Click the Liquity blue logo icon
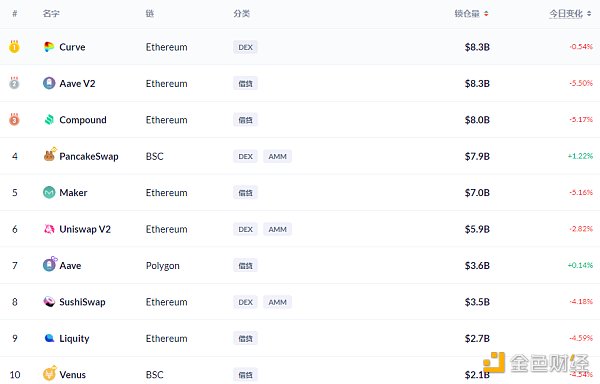Image resolution: width=600 pixels, height=384 pixels. pos(49,338)
